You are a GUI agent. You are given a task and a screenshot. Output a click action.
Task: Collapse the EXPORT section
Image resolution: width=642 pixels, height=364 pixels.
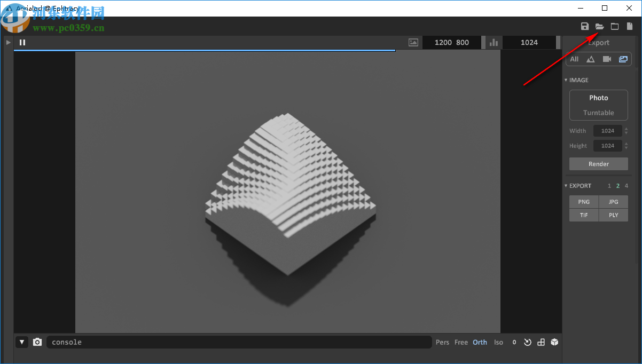[566, 186]
